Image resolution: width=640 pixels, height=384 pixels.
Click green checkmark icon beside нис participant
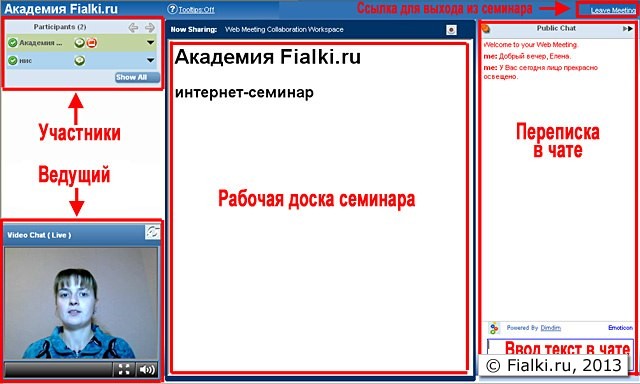coord(13,60)
